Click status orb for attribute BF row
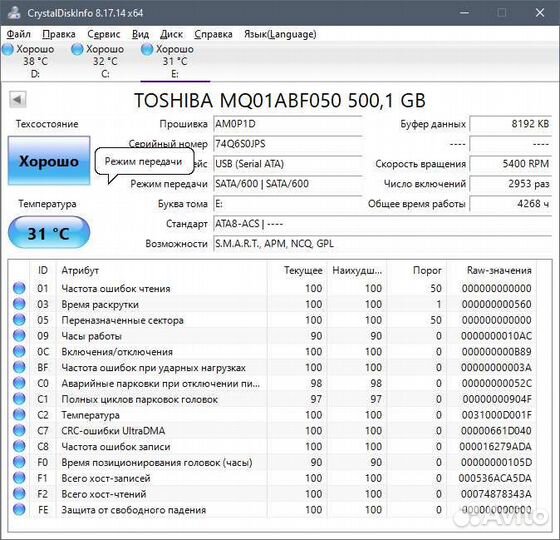 click(19, 367)
